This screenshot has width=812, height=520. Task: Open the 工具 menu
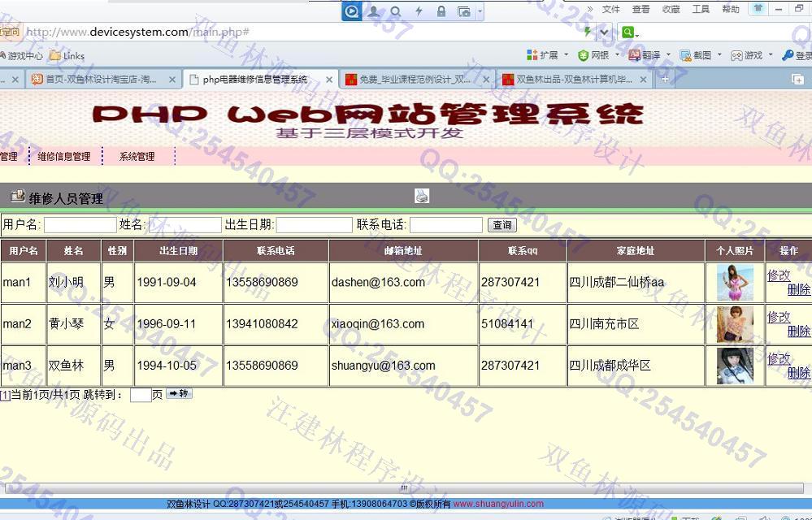tap(701, 9)
